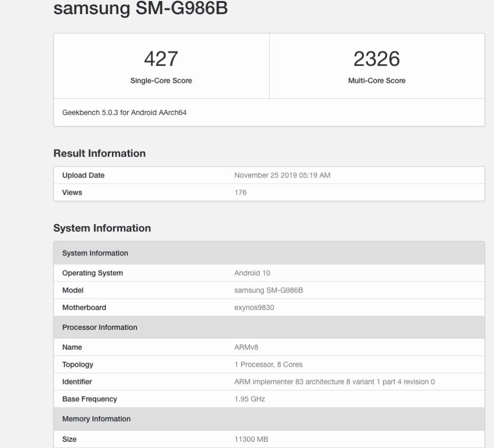
Task: Click the 'samsung SM-G986B' page title
Action: [140, 7]
